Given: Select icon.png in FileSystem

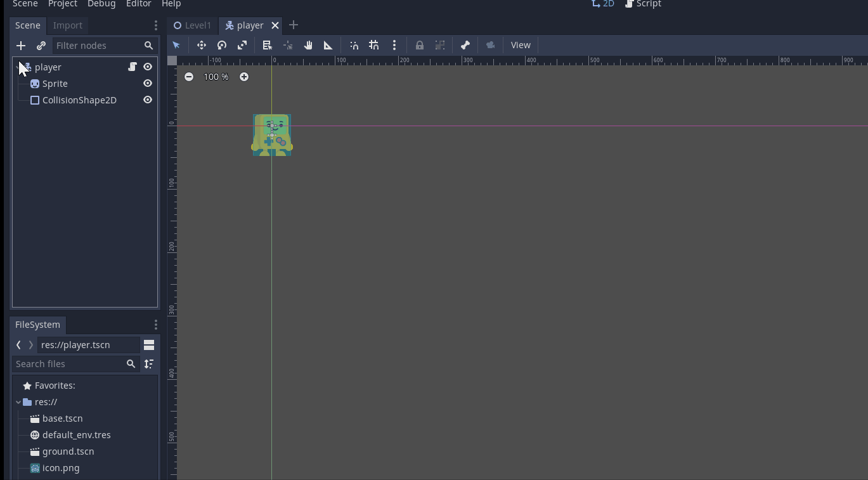Looking at the screenshot, I should point(61,468).
